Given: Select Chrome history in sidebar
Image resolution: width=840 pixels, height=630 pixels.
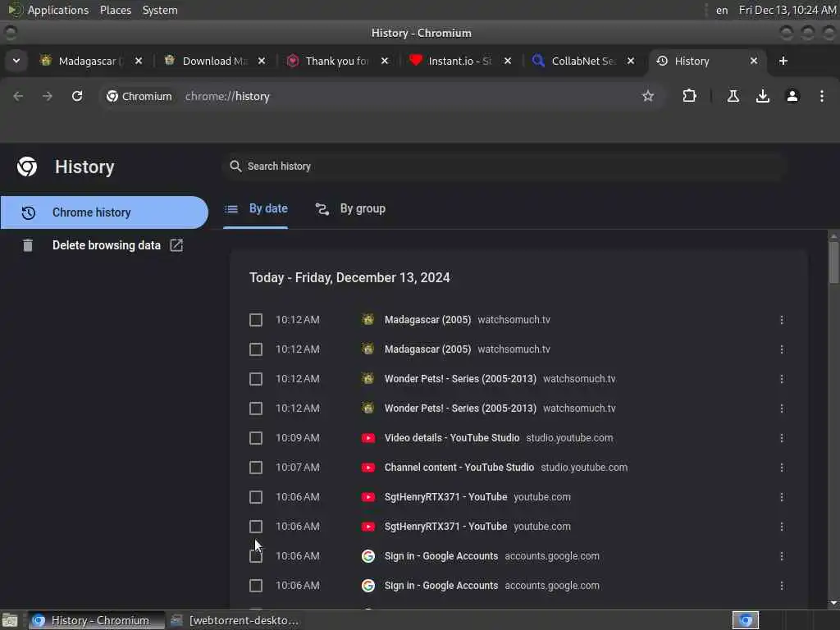Looking at the screenshot, I should [104, 212].
